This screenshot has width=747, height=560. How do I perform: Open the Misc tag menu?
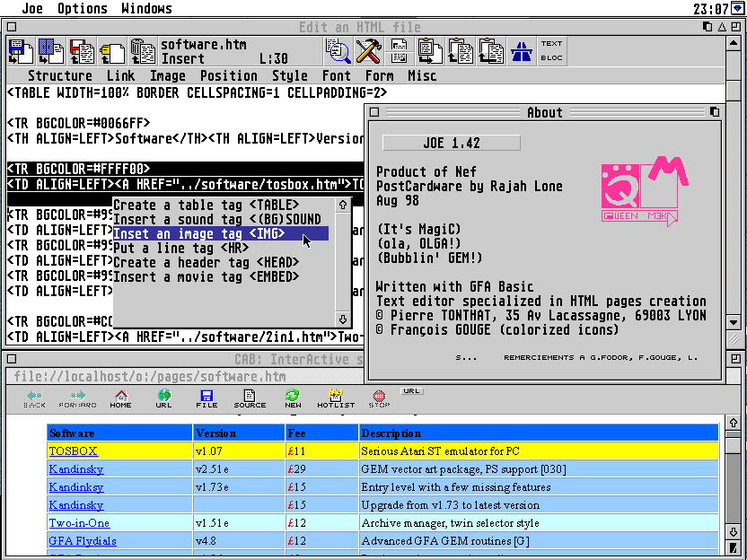coord(422,75)
